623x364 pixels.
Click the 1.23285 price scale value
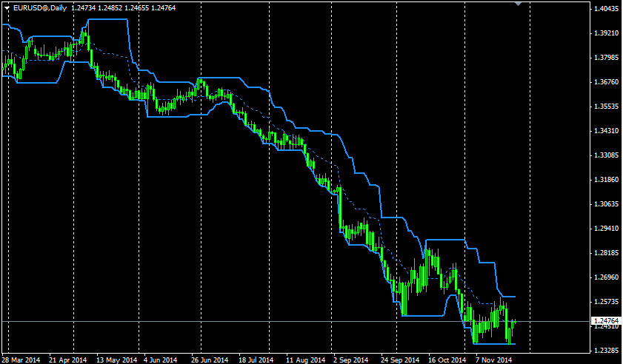click(x=606, y=351)
